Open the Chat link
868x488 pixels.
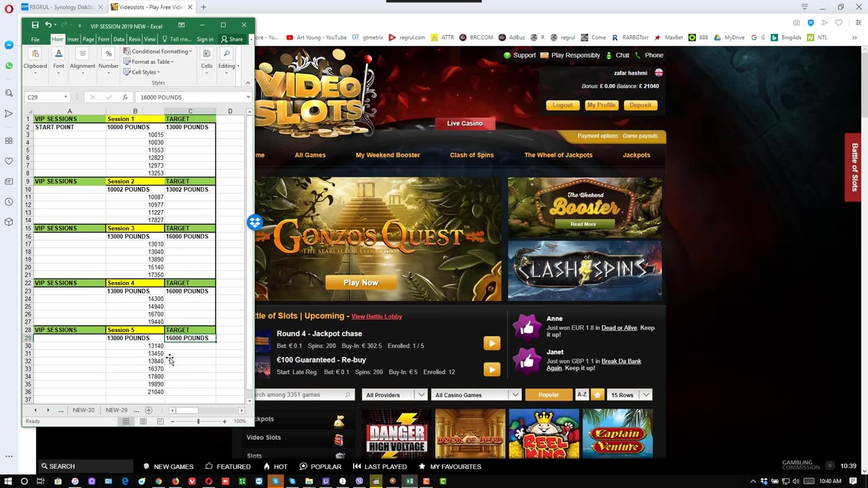tap(618, 56)
